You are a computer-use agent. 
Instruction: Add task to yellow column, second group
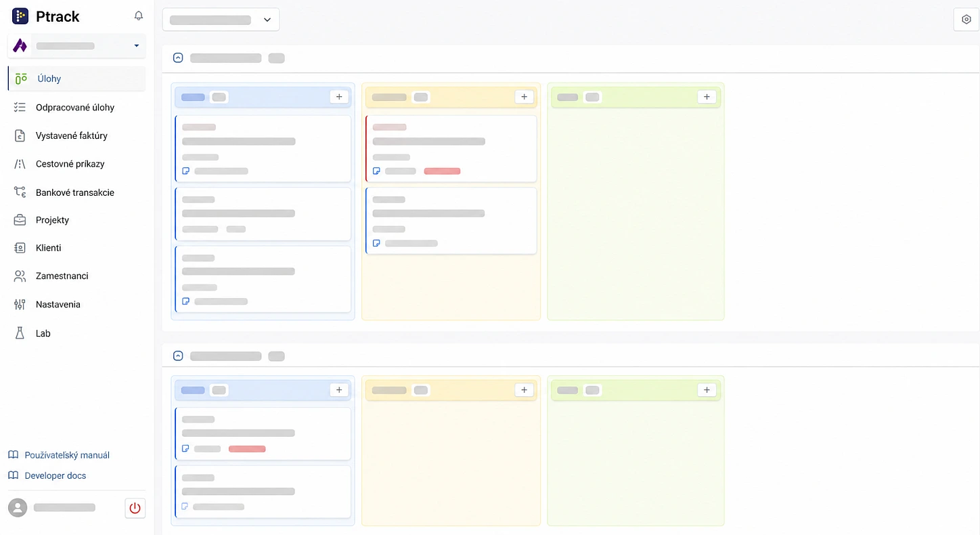coord(525,390)
